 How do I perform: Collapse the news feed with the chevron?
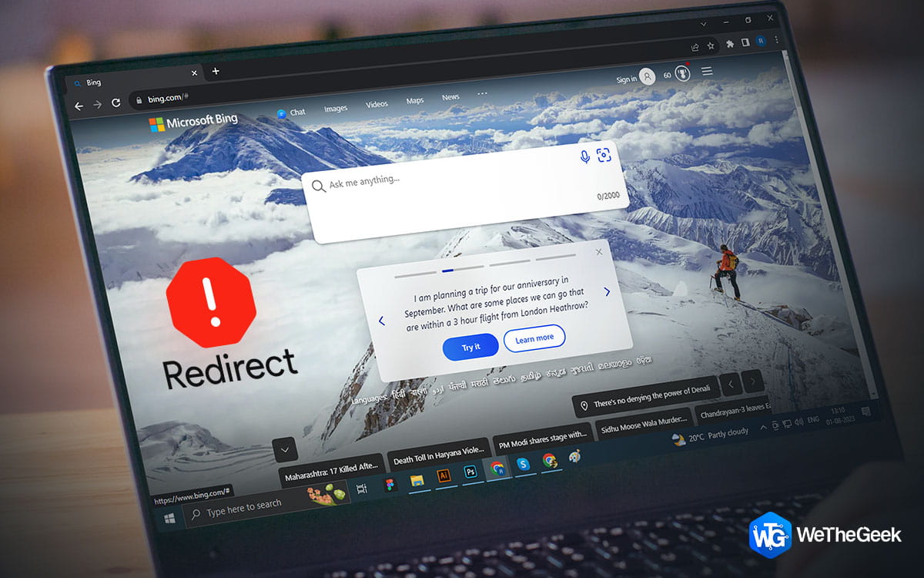(x=285, y=449)
